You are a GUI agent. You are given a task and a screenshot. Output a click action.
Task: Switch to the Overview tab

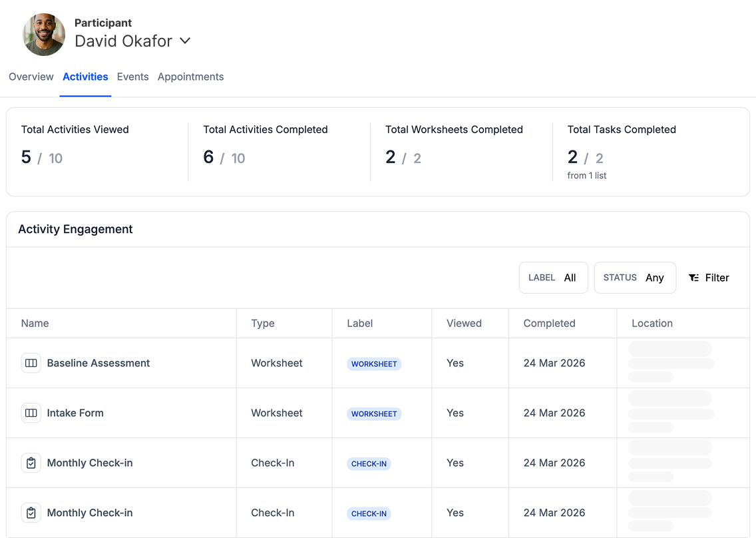click(31, 77)
